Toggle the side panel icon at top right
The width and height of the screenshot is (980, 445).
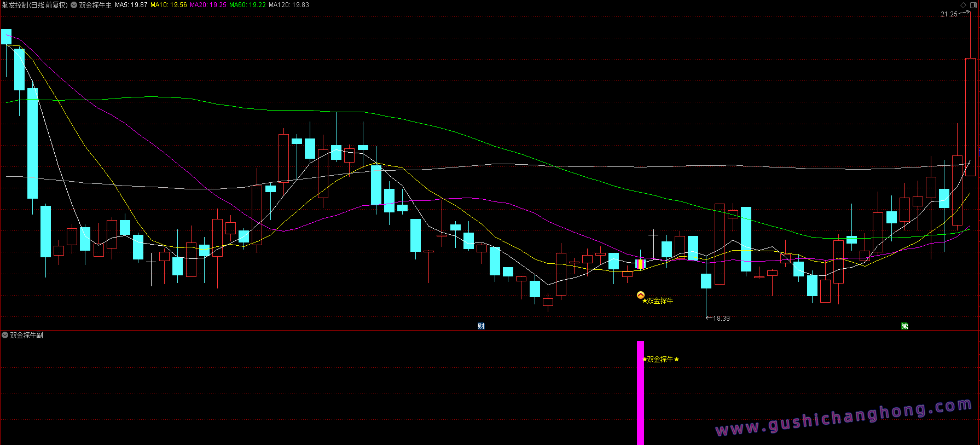coord(973,5)
